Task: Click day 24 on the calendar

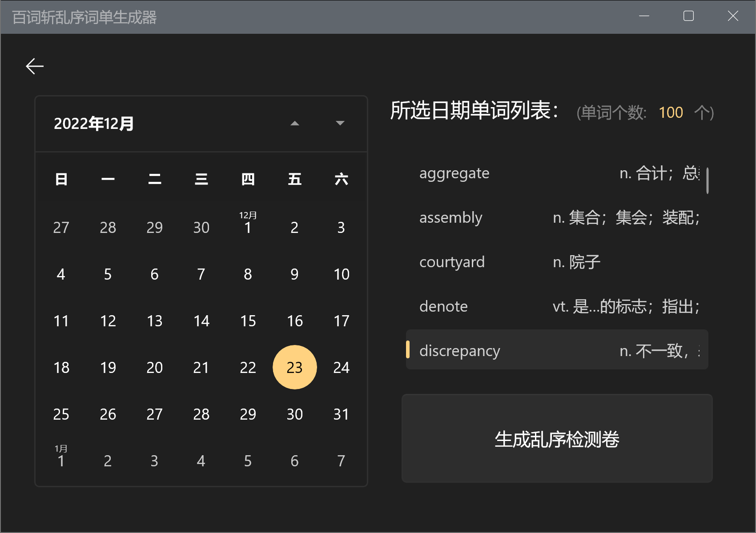Action: pos(341,367)
